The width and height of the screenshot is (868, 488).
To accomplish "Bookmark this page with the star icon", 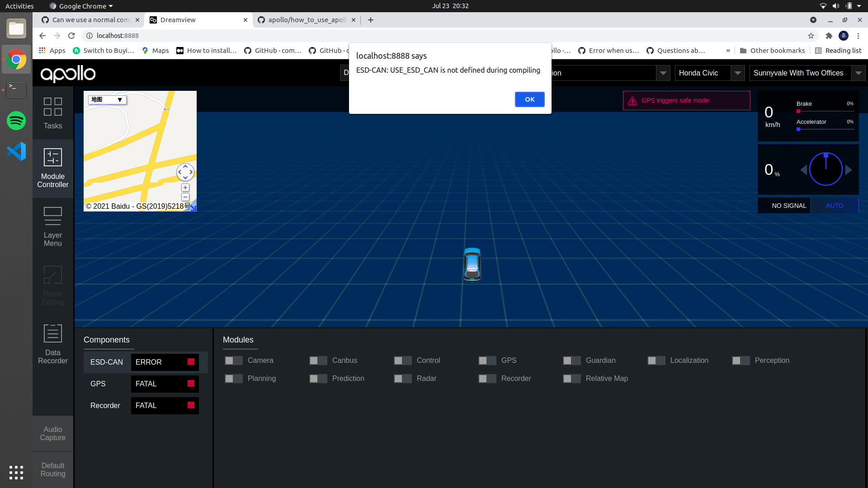I will click(x=811, y=36).
